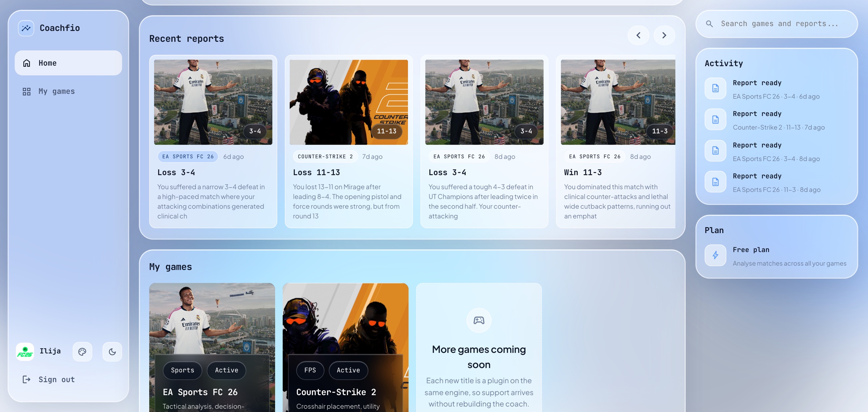Screen dimensions: 868x412
Task: Focus the Search games and reports field
Action: click(x=777, y=24)
